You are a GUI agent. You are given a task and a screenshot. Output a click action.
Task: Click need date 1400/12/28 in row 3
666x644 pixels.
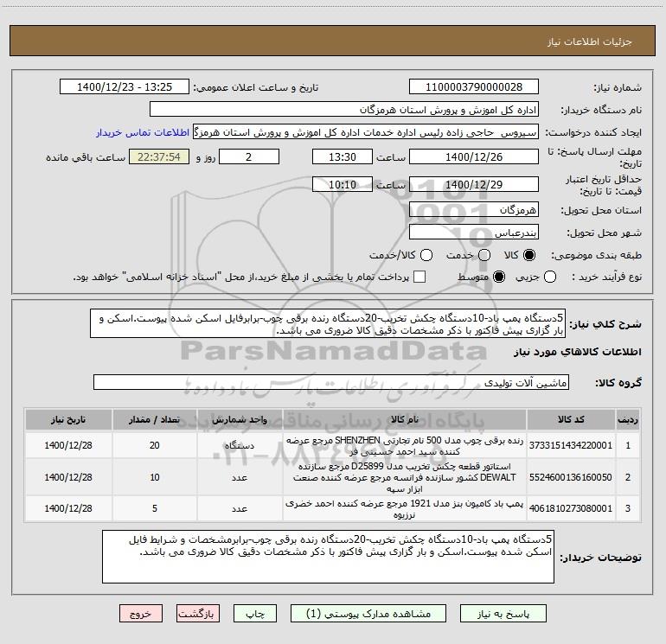[x=68, y=508]
